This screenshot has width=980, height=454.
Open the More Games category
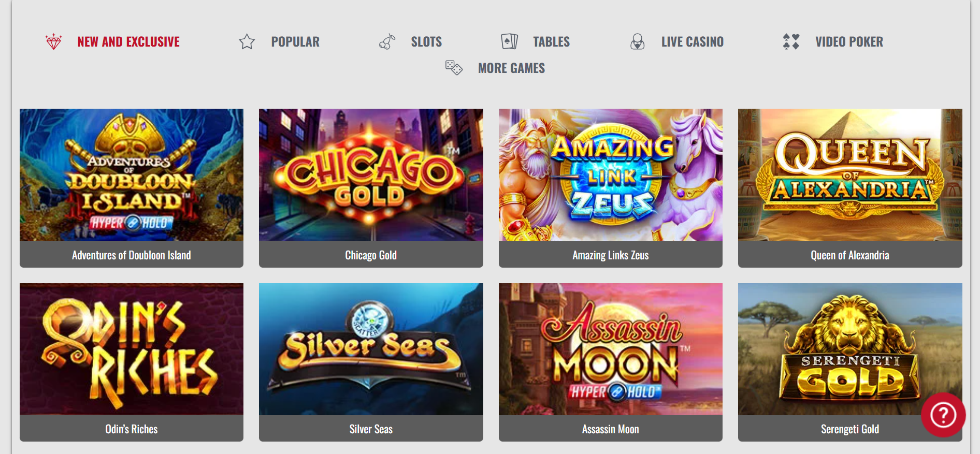pos(511,68)
